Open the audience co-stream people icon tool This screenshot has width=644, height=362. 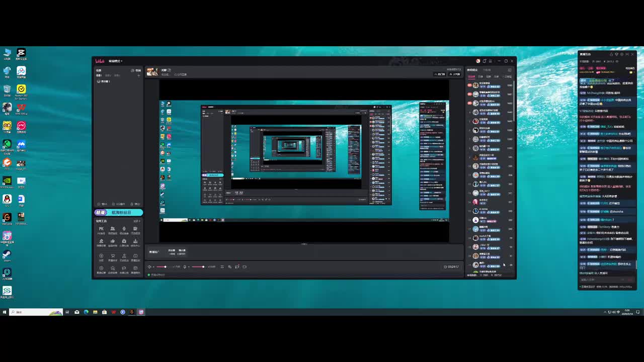pos(113,230)
